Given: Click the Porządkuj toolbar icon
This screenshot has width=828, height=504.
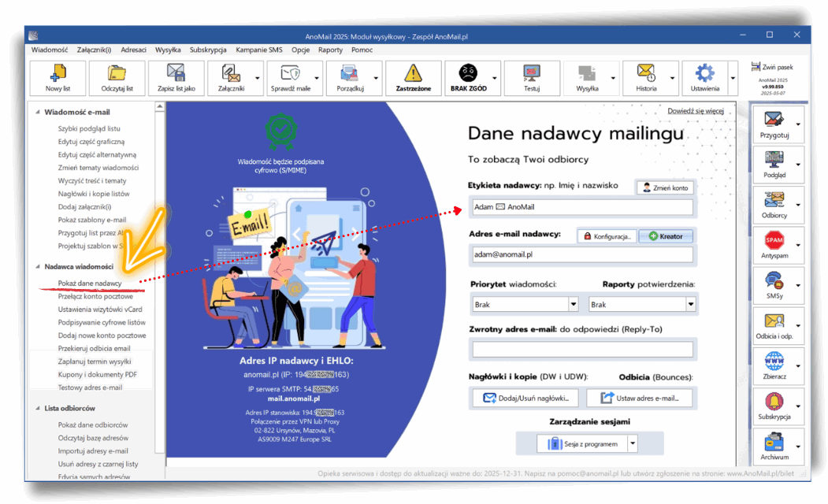Looking at the screenshot, I should pos(350,78).
